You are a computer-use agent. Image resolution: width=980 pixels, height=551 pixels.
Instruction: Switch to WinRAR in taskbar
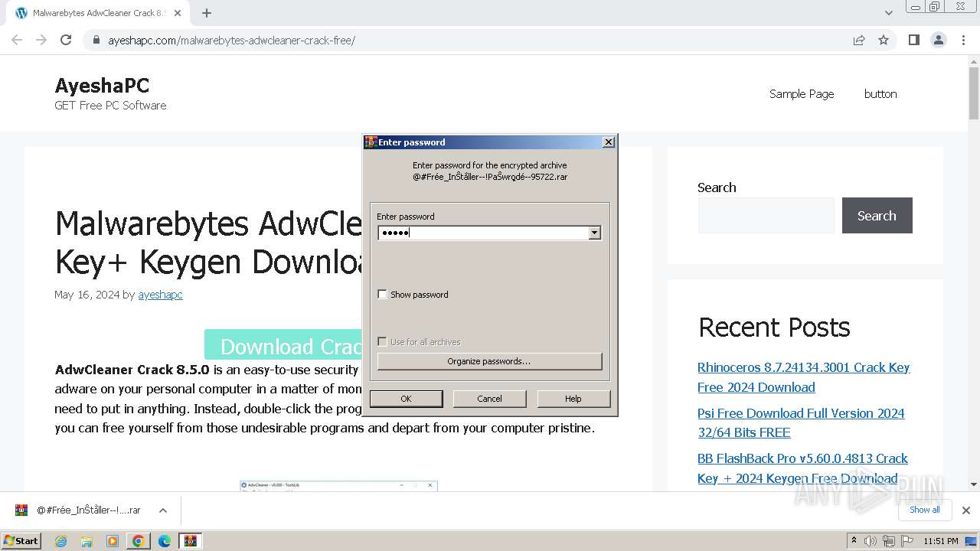point(191,541)
